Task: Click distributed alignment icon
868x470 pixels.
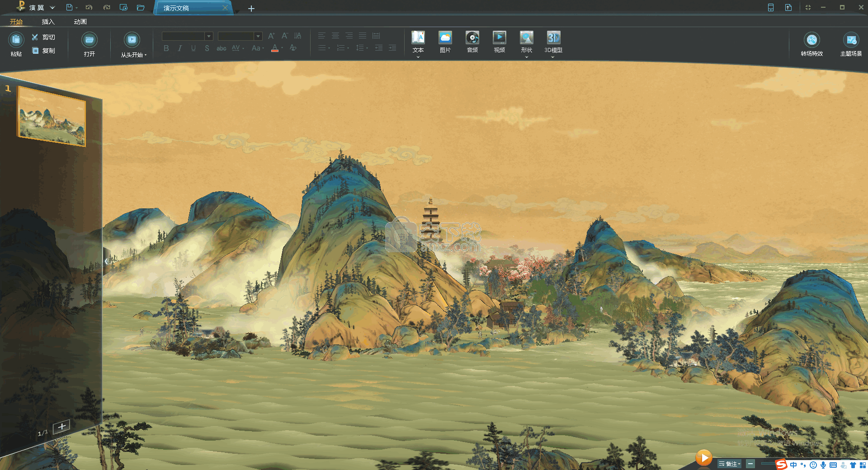Action: [376, 36]
